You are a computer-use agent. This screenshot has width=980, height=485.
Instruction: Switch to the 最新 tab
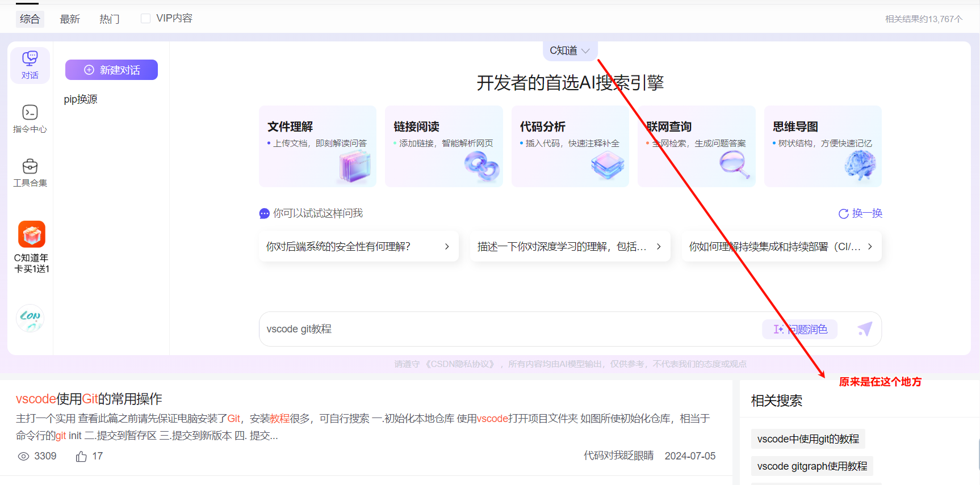tap(70, 19)
